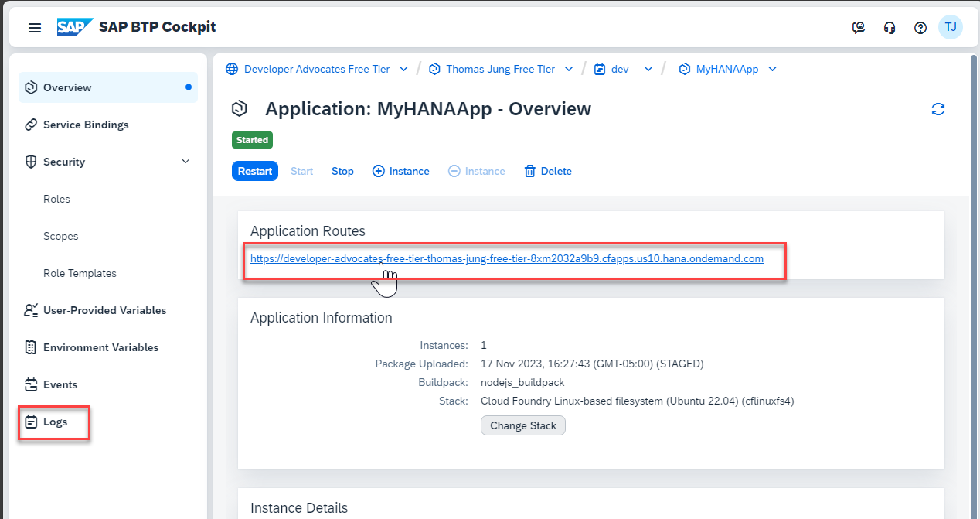The image size is (980, 519).
Task: Click the disabled remove Instance button
Action: 477,171
